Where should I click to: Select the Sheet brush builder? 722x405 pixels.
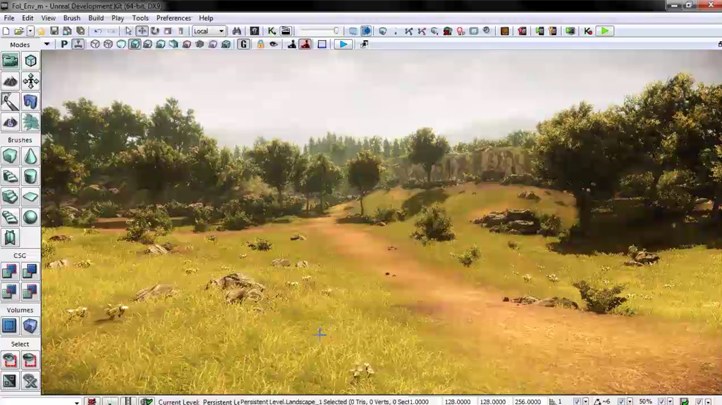pos(30,197)
